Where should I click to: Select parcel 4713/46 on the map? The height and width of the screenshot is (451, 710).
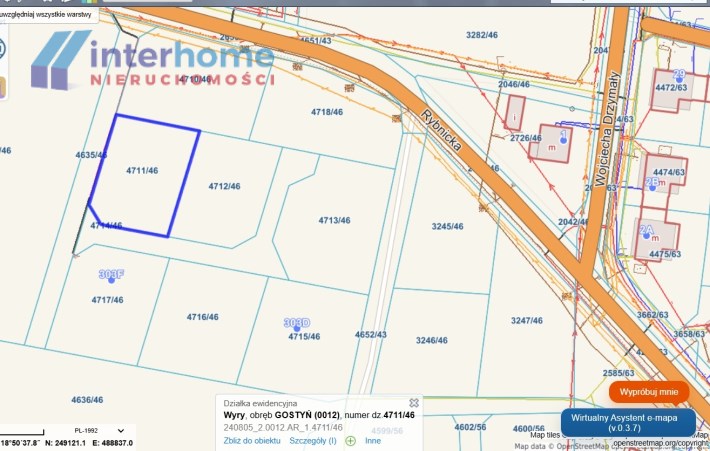pos(334,220)
